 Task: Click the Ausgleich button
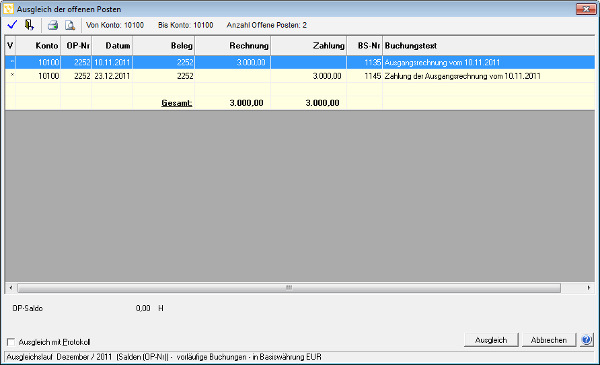[491, 340]
